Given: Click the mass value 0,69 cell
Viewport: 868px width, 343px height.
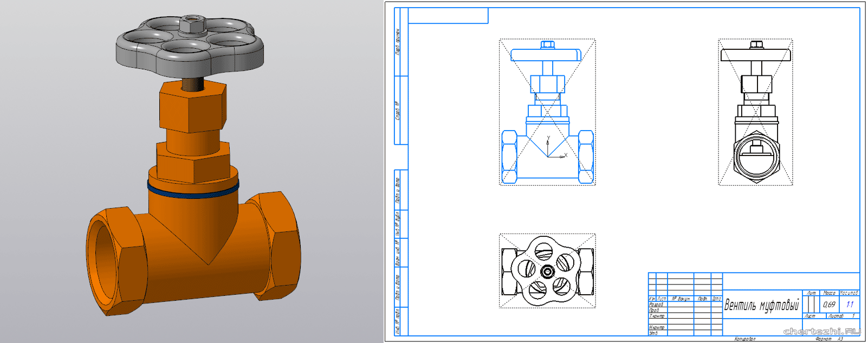Looking at the screenshot, I should click(x=829, y=305).
